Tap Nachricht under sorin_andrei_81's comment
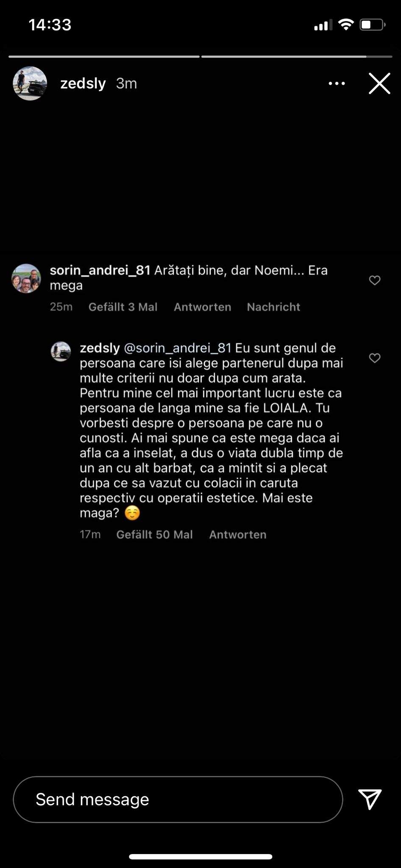Viewport: 401px width, 868px height. [x=273, y=307]
